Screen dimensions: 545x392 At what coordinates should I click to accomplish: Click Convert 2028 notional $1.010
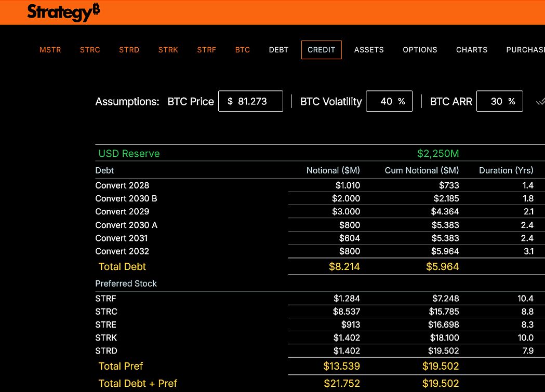(348, 185)
